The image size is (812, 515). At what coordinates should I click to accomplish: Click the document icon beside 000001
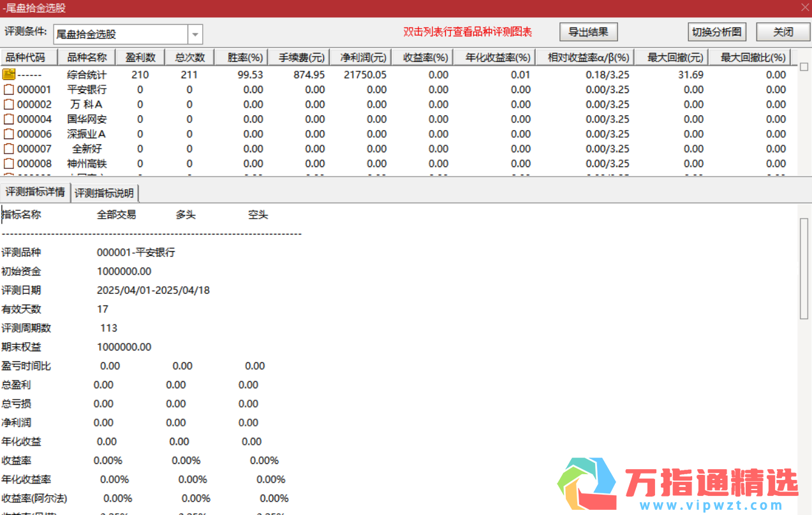pos(9,90)
